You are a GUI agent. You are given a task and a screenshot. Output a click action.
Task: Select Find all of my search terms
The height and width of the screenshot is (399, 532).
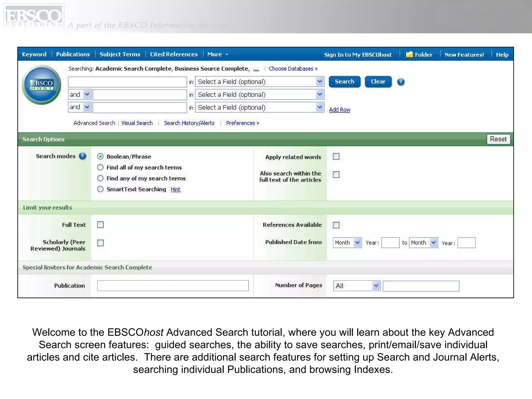(100, 168)
